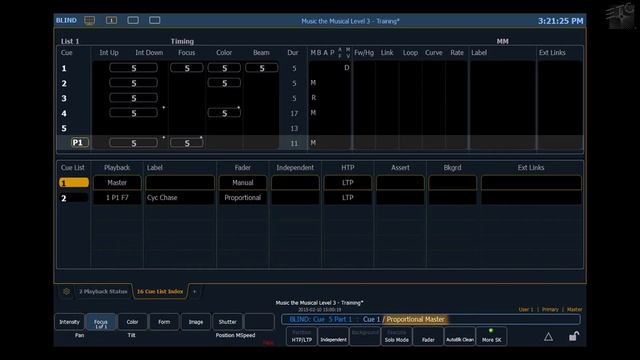Click the BLIND mode indicator

pos(66,20)
